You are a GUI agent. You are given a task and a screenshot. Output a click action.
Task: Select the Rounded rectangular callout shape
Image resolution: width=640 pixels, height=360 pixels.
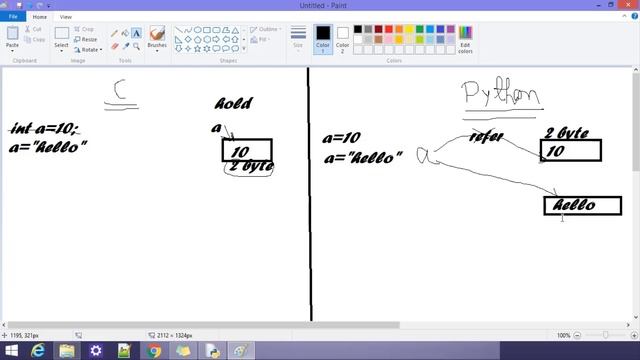(216, 49)
